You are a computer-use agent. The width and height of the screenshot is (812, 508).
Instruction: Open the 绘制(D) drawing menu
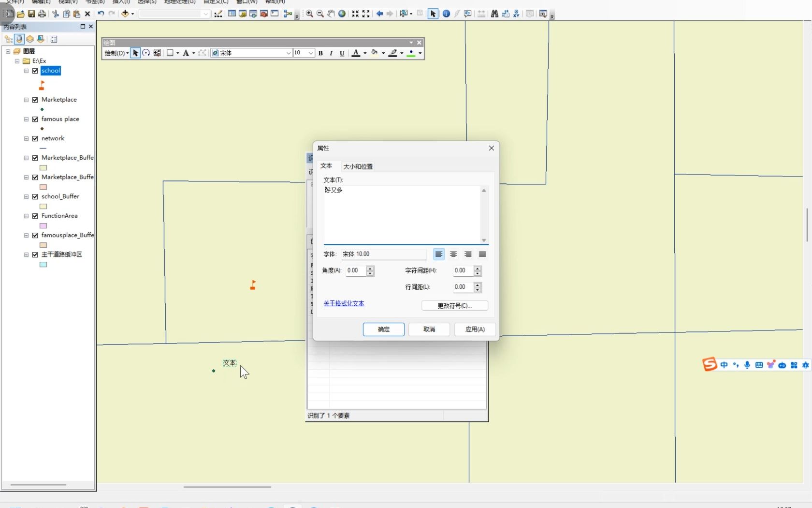point(116,53)
